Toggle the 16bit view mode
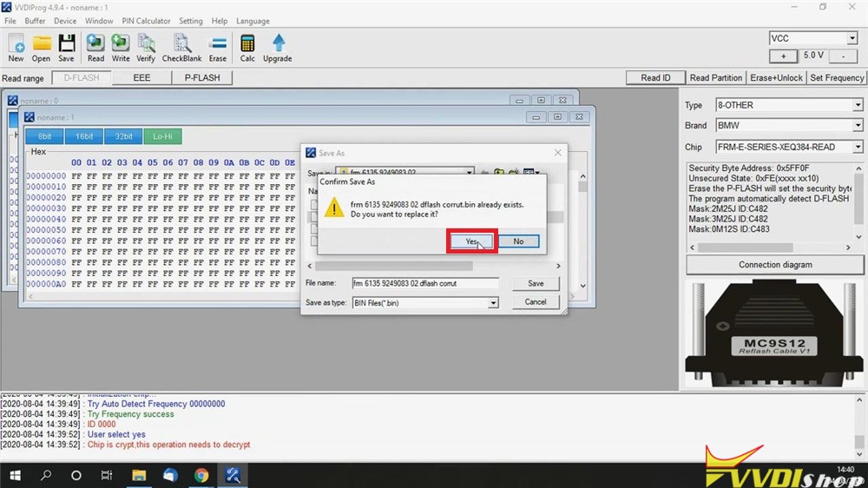Screen dimensions: 868x488 84,136
